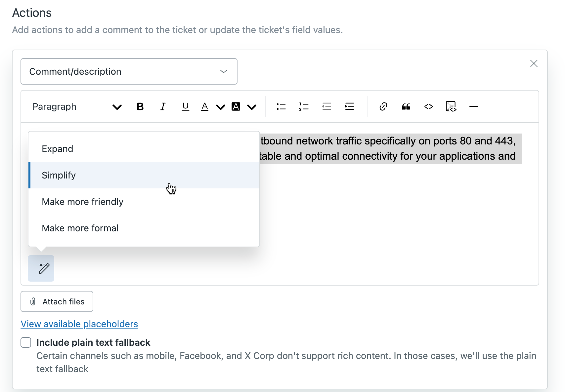Open View available placeholders link
Image resolution: width=565 pixels, height=392 pixels.
coord(79,324)
